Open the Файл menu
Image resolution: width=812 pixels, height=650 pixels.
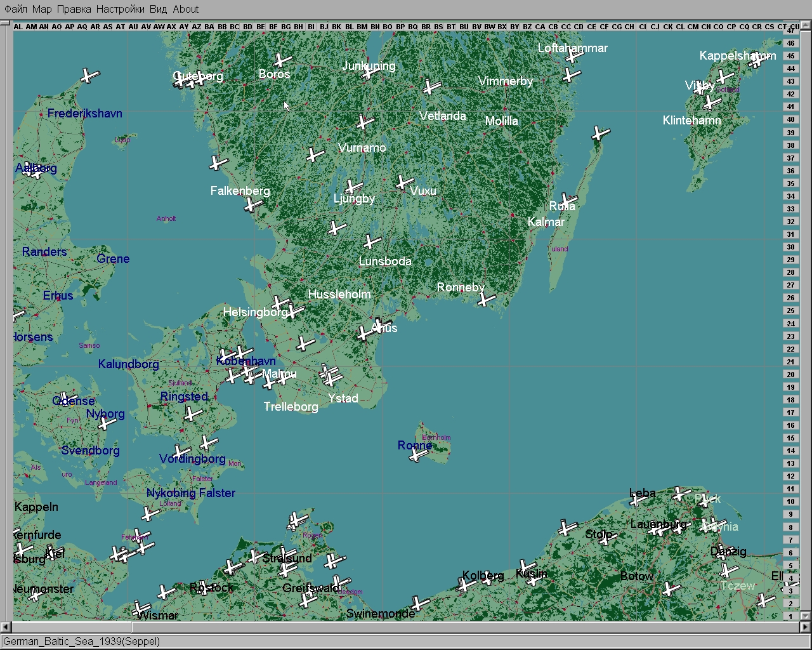click(x=16, y=9)
